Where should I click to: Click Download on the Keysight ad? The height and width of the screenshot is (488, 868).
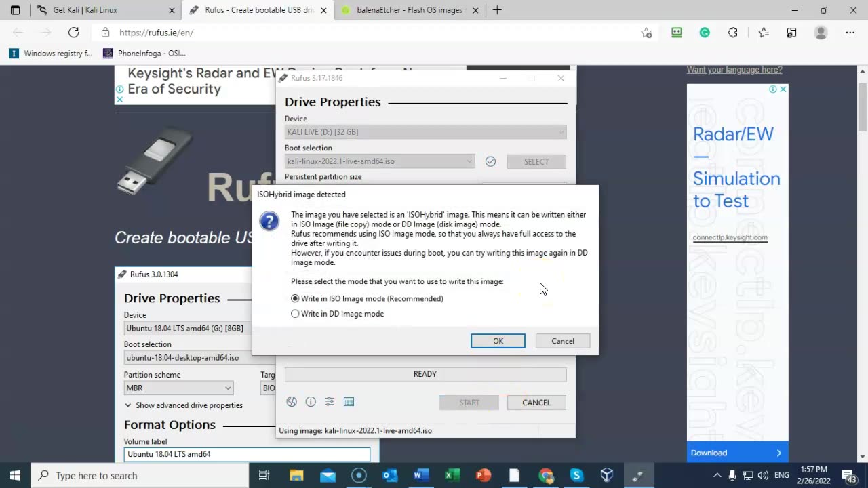pos(737,453)
